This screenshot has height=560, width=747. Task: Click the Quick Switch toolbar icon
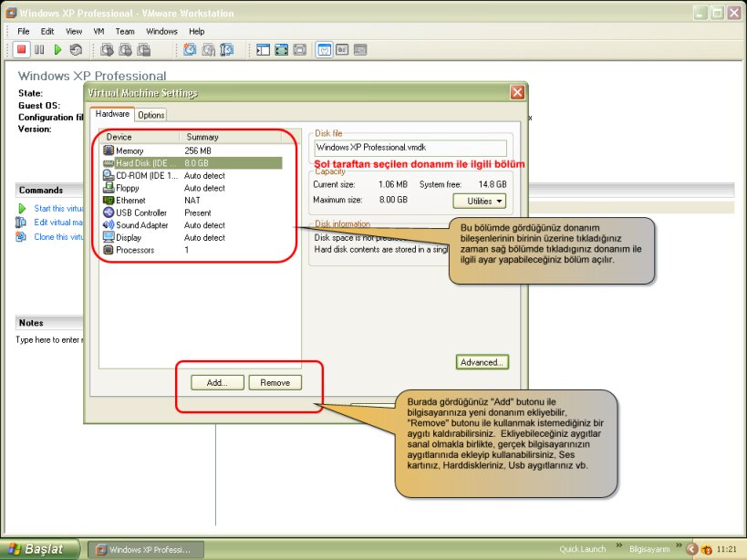pyautogui.click(x=282, y=49)
